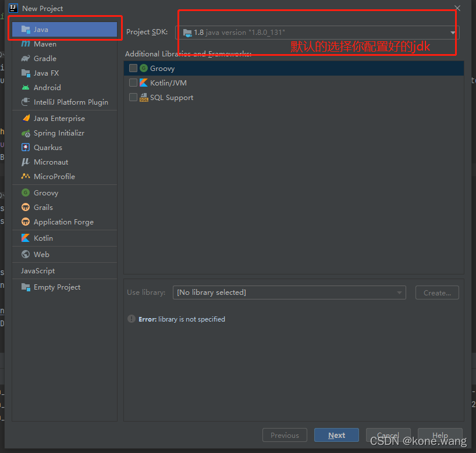Choose Spring Initializr project type label

point(59,133)
